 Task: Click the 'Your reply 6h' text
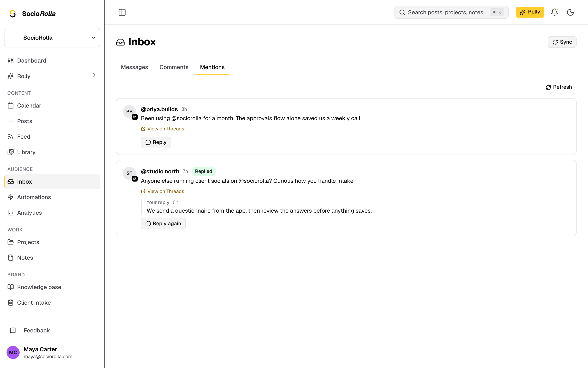[162, 202]
